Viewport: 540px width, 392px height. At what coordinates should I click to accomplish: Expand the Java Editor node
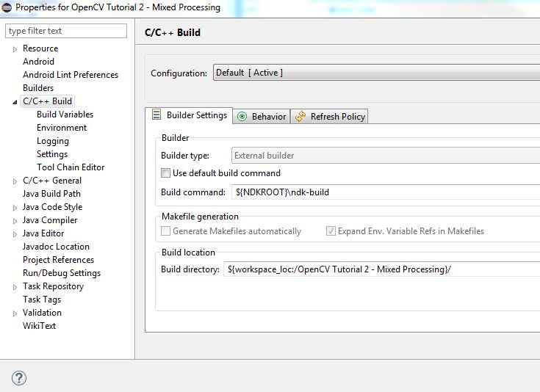(15, 234)
